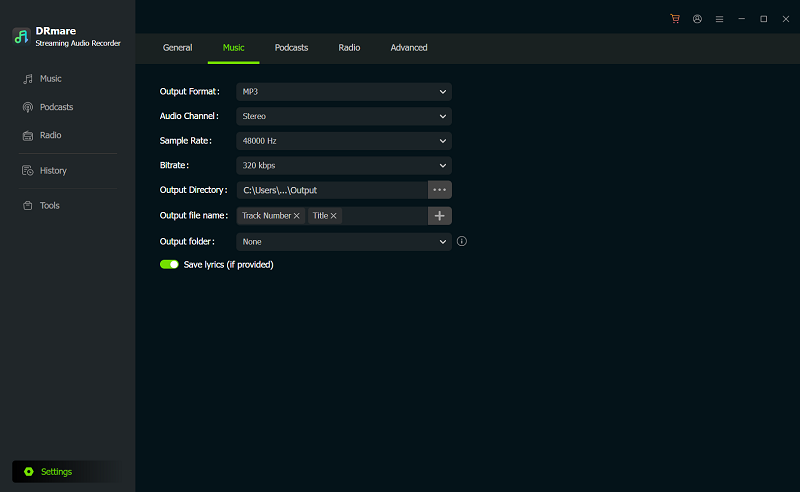Select the Music settings tab
This screenshot has width=800, height=492.
tap(234, 47)
